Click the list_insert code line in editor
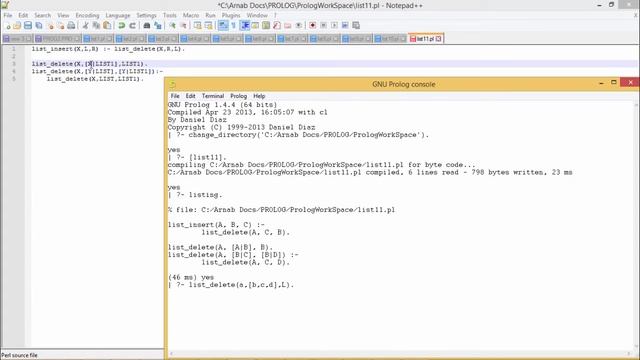Screen dimensions: 640x360 [x=108, y=49]
